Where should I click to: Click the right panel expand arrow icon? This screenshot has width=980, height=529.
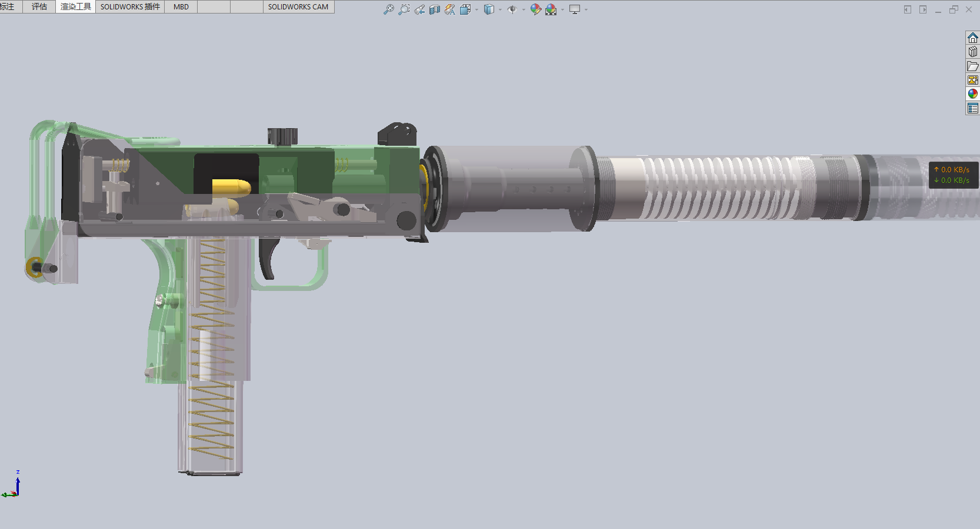click(x=923, y=9)
